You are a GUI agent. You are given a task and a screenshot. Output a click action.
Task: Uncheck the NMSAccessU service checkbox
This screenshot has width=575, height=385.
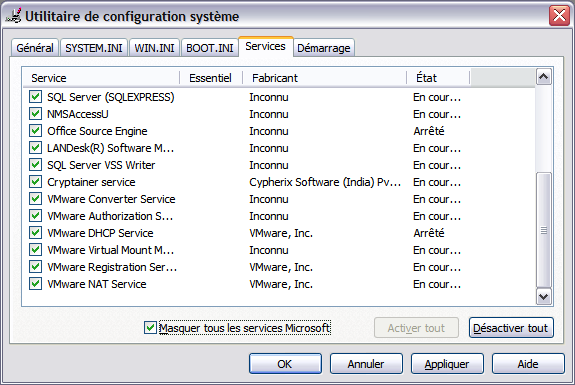(x=36, y=114)
